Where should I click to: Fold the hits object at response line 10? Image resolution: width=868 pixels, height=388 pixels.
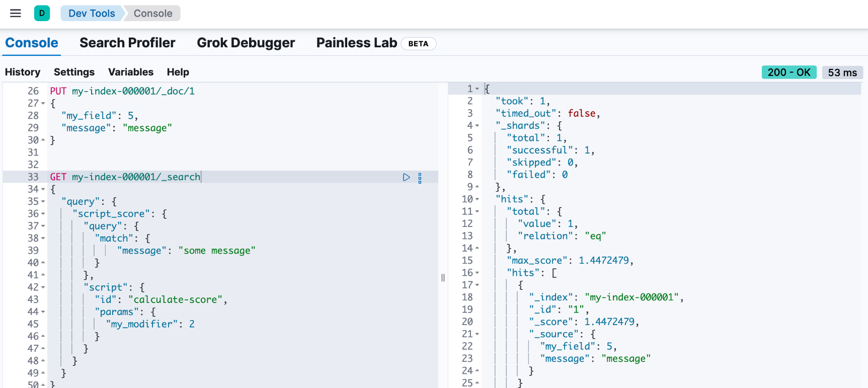[x=477, y=199]
